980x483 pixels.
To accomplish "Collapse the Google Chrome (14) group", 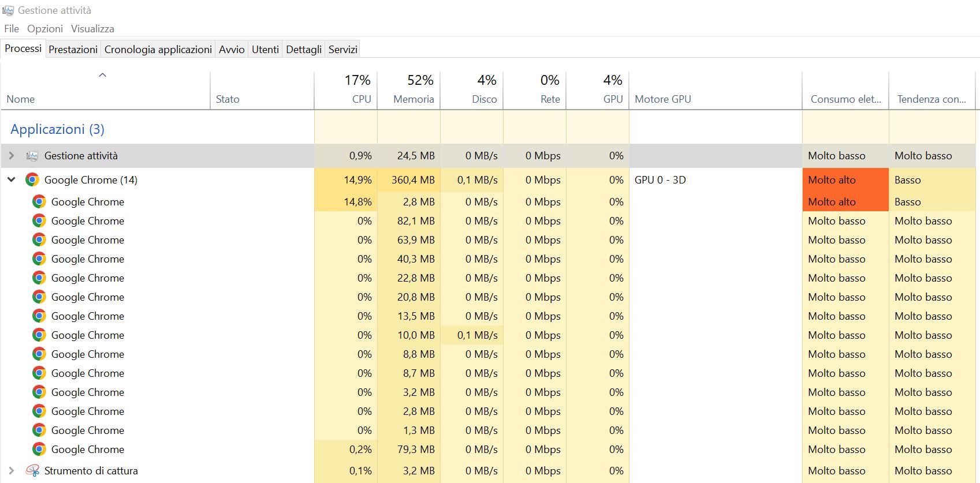I will pyautogui.click(x=11, y=180).
